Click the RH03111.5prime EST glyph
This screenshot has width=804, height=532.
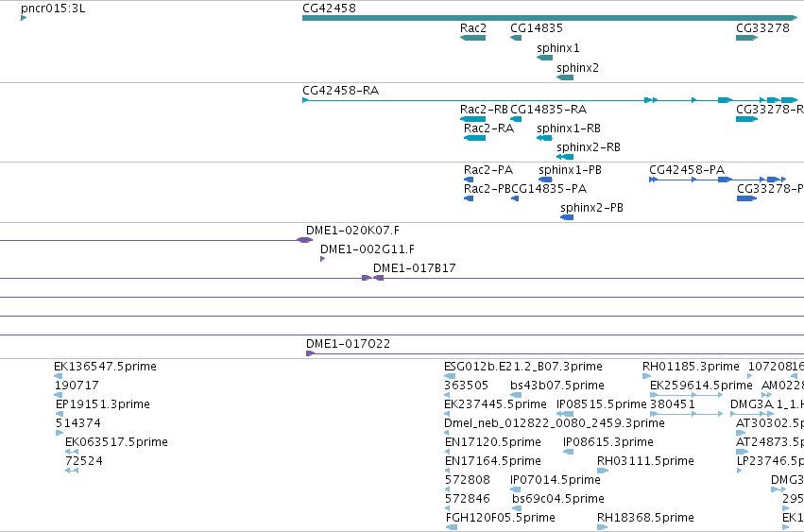pos(603,471)
